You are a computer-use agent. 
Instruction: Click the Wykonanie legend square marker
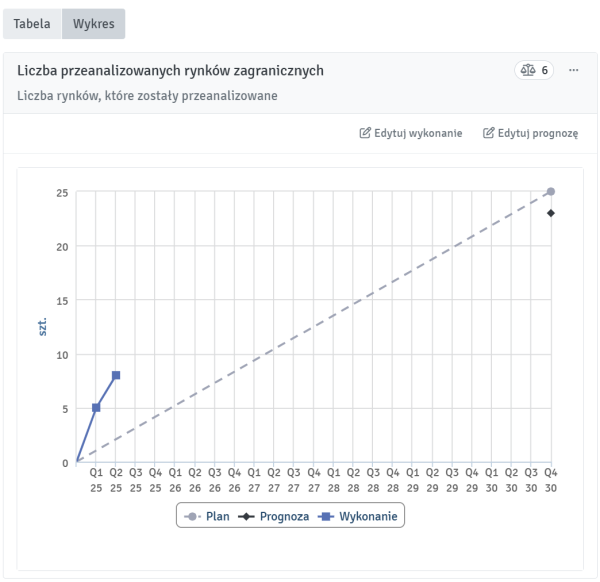[x=326, y=517]
